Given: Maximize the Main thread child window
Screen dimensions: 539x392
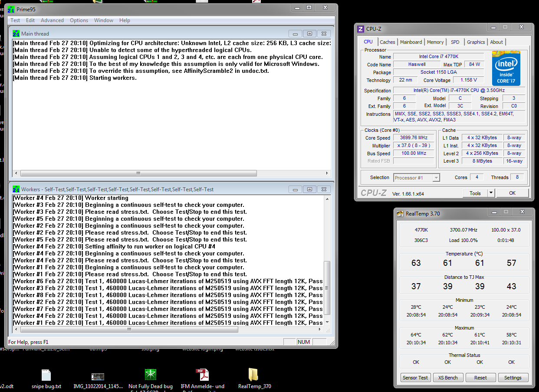Looking at the screenshot, I should (x=309, y=33).
